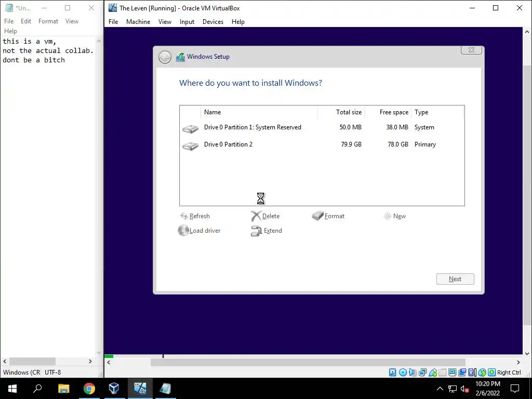Open the VirtualBox Manager taskbar icon

[x=114, y=389]
